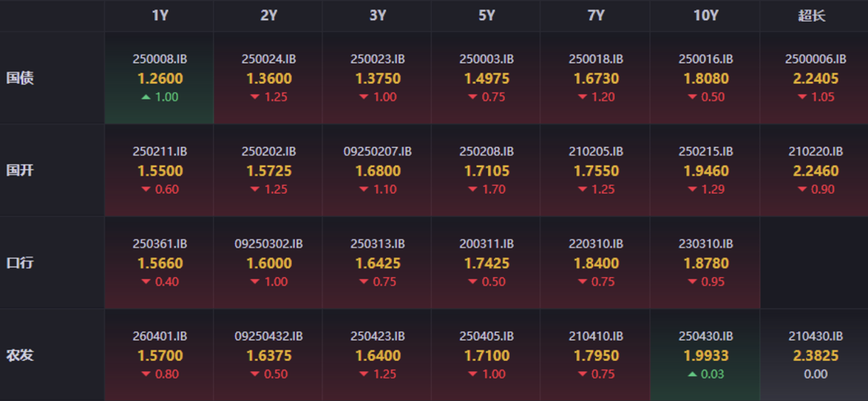Select the 1Y maturity column header
The height and width of the screenshot is (401, 868).
[x=159, y=15]
